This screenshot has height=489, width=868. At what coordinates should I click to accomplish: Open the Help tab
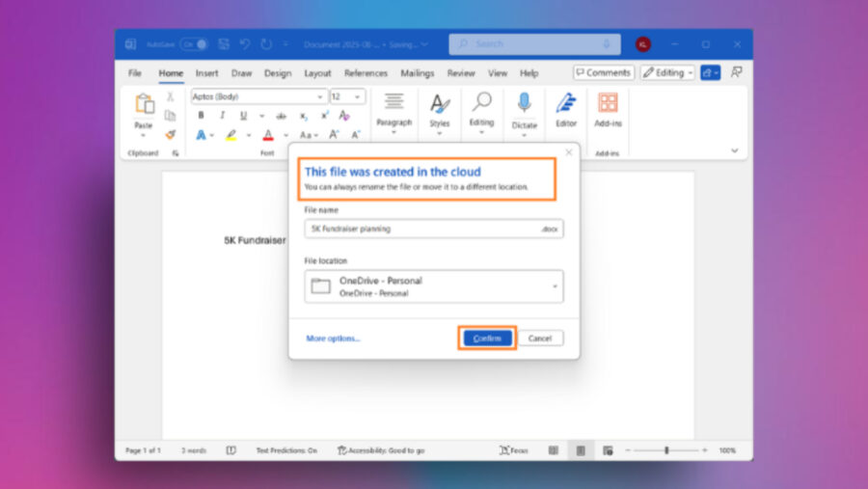[529, 73]
